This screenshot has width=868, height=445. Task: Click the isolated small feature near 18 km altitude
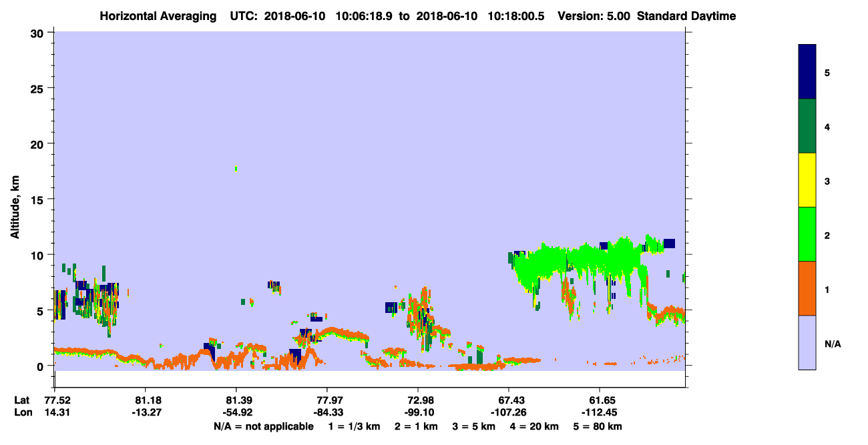236,169
